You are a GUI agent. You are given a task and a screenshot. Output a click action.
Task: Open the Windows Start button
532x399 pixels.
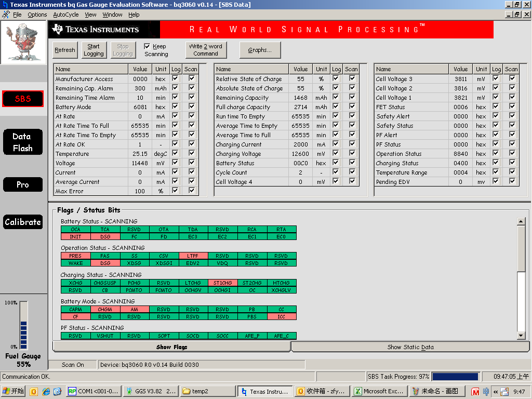(x=14, y=391)
